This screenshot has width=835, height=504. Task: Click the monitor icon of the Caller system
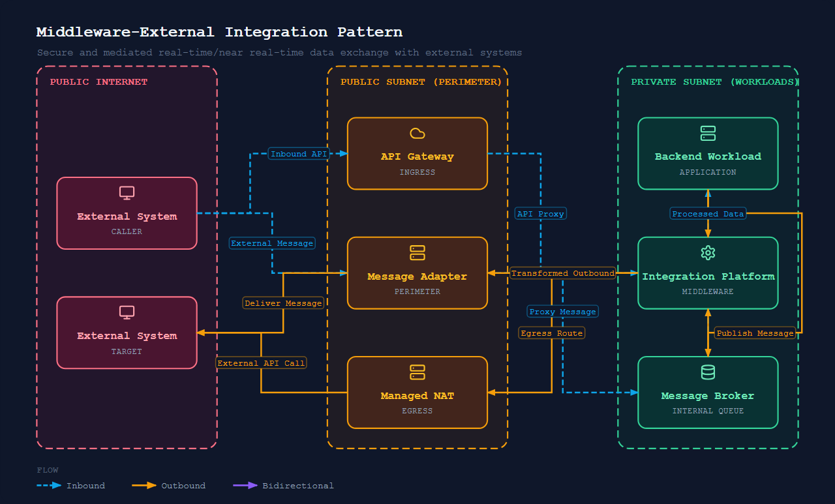click(127, 193)
